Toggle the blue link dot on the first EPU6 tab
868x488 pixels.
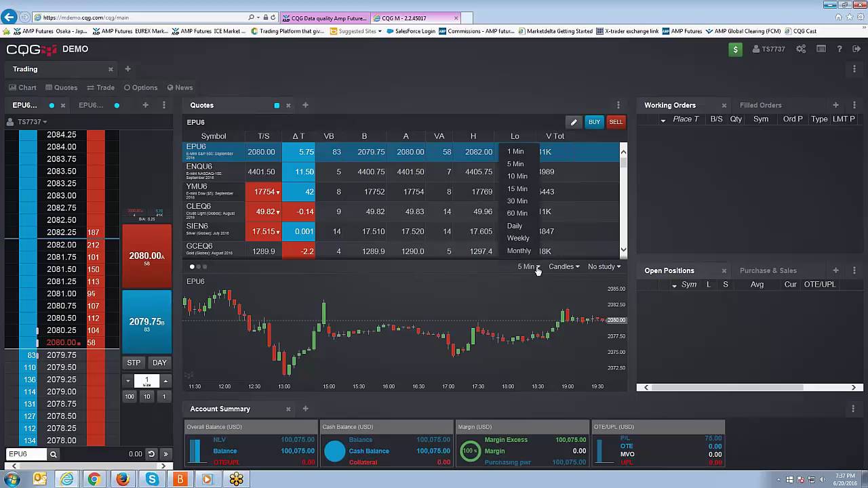pos(52,105)
